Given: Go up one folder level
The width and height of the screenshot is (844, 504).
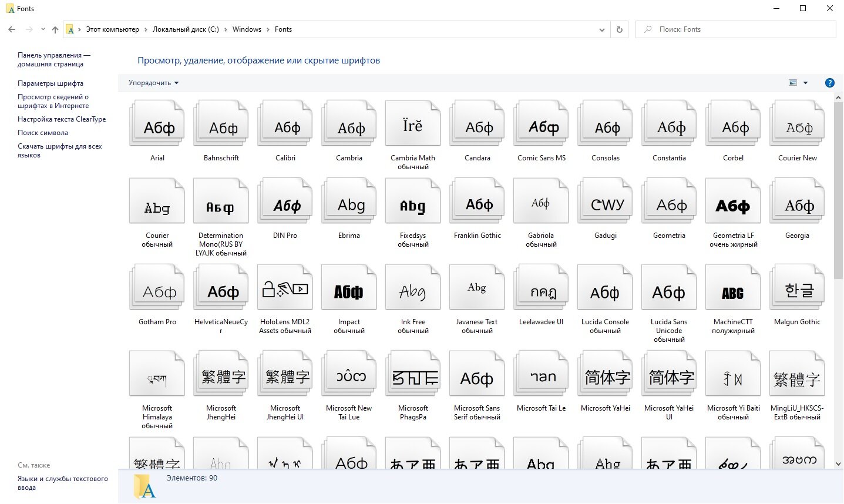Looking at the screenshot, I should coord(55,29).
